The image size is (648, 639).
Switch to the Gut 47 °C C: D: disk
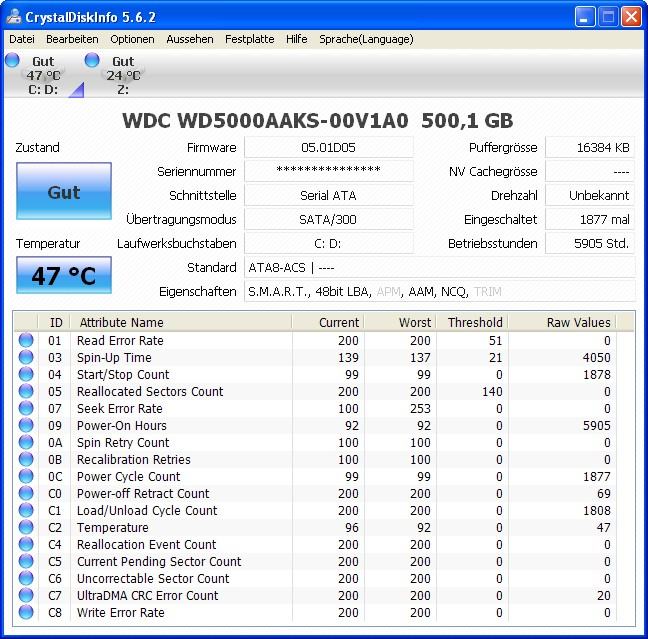[43, 74]
